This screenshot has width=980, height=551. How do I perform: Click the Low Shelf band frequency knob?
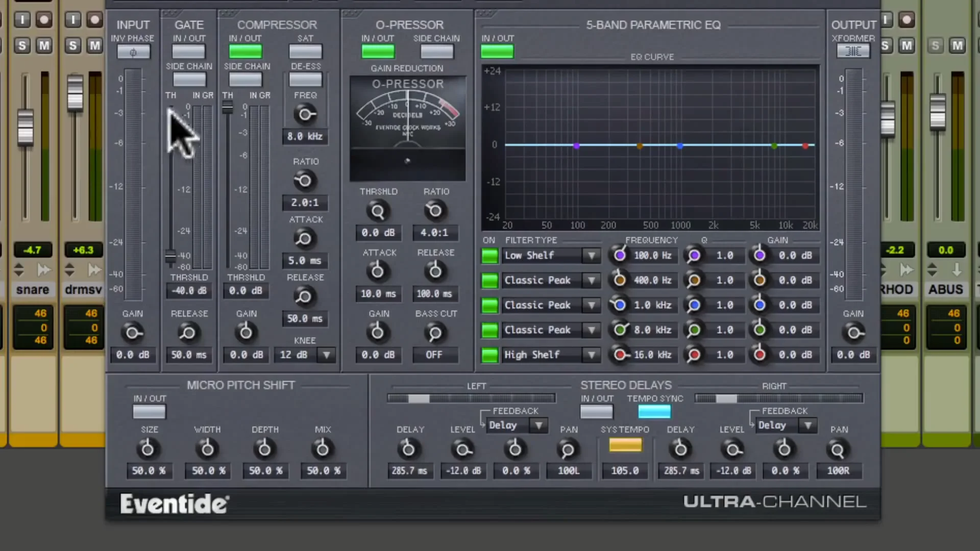pos(620,255)
